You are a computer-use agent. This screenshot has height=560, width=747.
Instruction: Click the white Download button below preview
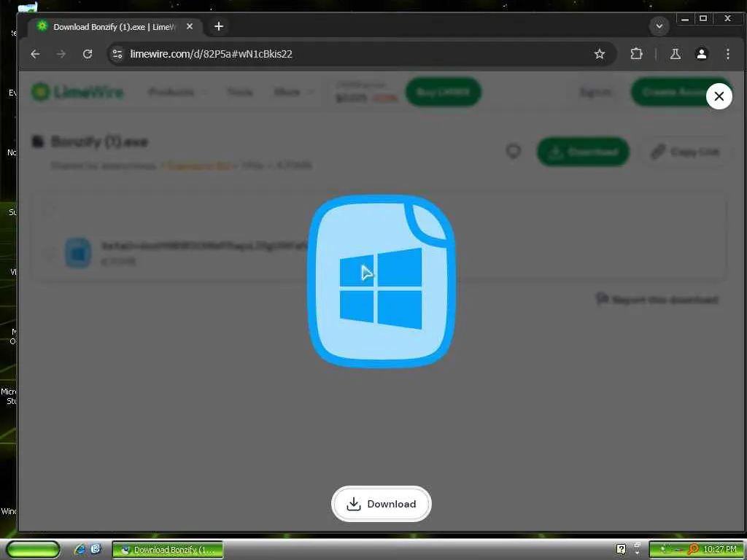381,504
